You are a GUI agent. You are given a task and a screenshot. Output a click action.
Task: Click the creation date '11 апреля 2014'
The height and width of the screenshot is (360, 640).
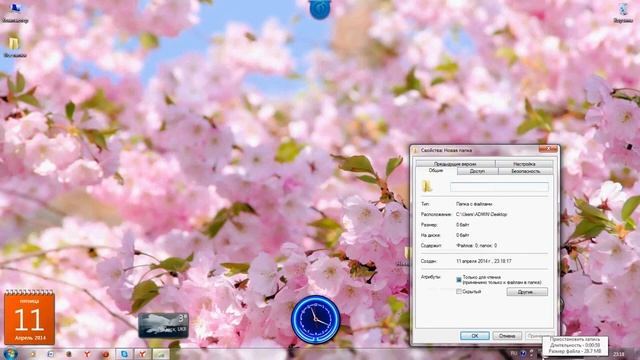click(484, 261)
